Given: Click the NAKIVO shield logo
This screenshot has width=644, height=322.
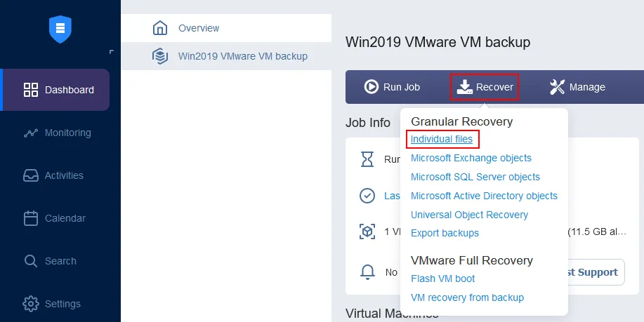Looking at the screenshot, I should click(x=60, y=29).
